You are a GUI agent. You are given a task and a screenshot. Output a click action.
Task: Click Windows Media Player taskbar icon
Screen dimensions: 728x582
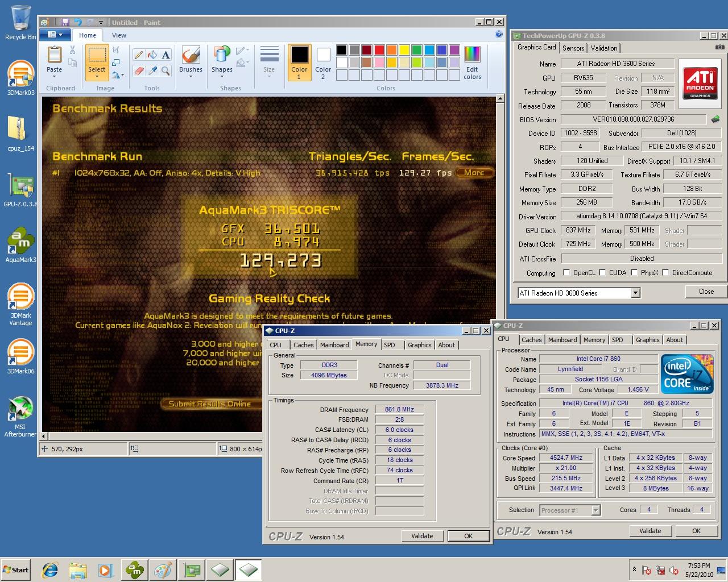click(x=105, y=570)
